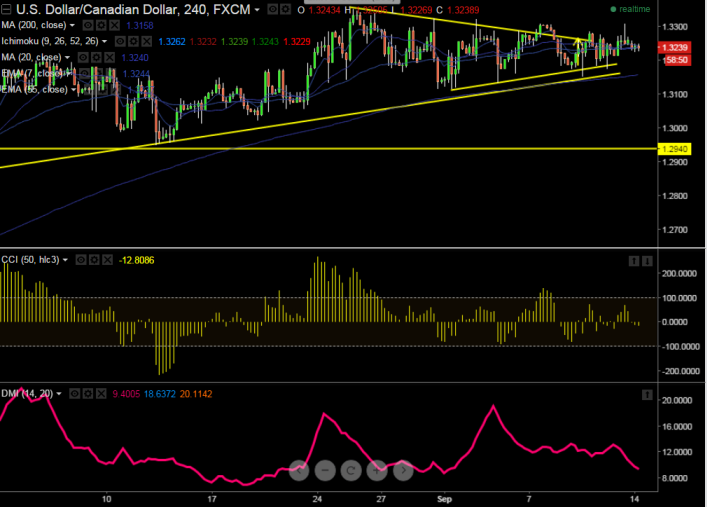Image resolution: width=707 pixels, height=507 pixels.
Task: Open settings gear for EMA (7, close)
Action: pos(97,74)
